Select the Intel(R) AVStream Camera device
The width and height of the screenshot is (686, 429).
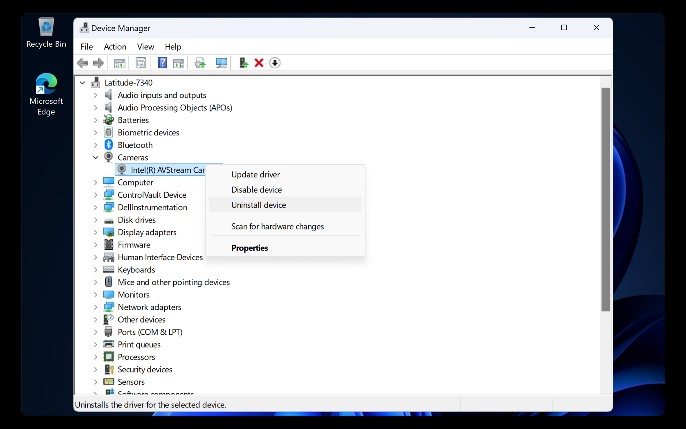click(161, 170)
